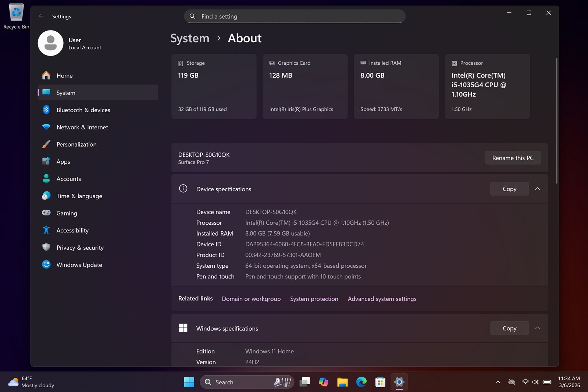Screen dimensions: 588x392
Task: Click the System monitor icon in sidebar
Action: coord(46,92)
